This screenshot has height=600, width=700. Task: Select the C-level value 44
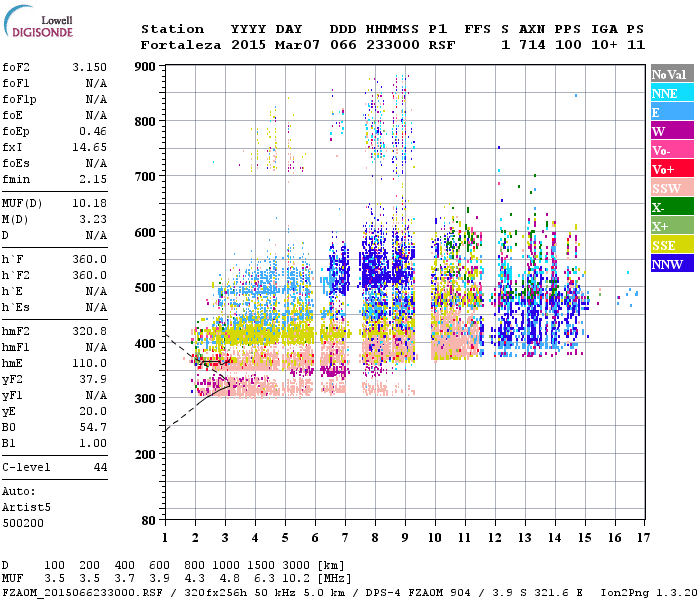[x=100, y=466]
